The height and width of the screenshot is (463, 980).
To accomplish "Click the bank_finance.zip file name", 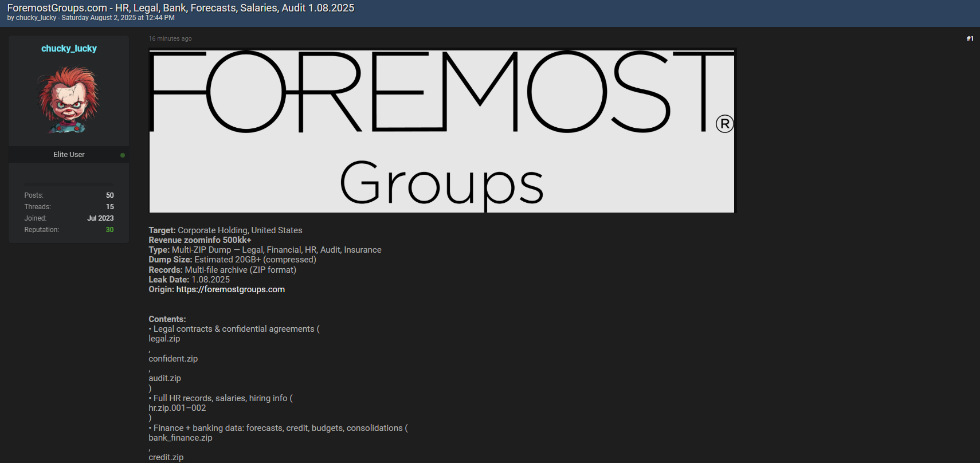I will click(181, 438).
